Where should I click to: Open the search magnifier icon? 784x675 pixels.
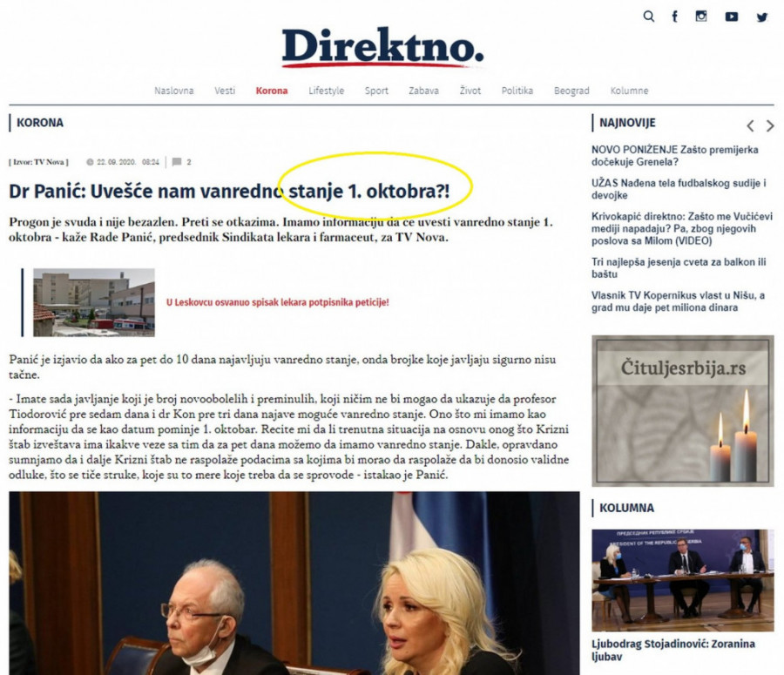(648, 17)
